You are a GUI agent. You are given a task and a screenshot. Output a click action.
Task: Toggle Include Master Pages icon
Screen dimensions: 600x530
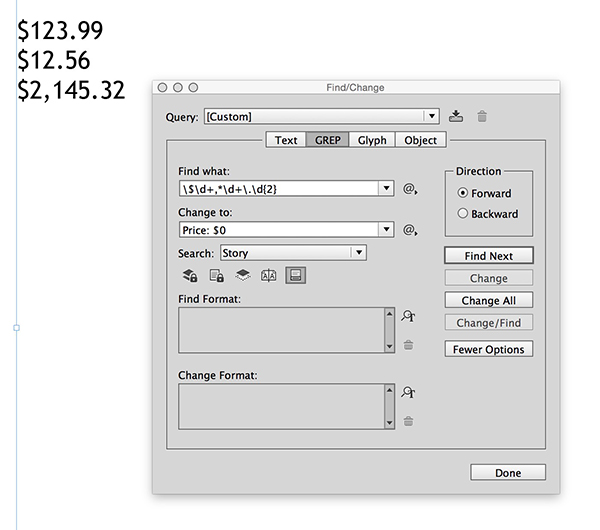coord(268,276)
